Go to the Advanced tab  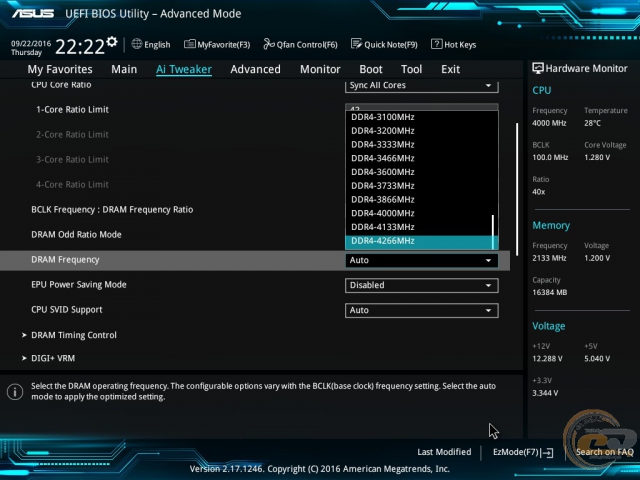click(x=256, y=69)
